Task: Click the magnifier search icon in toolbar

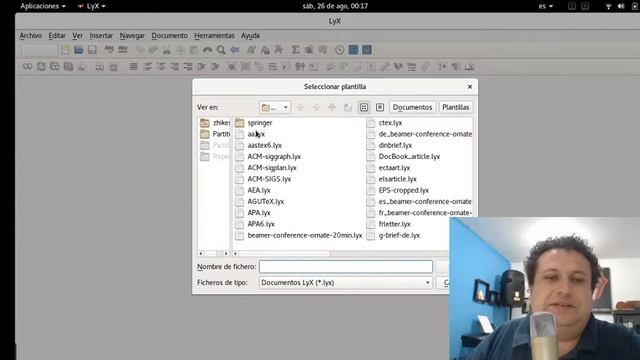Action: pyautogui.click(x=221, y=50)
